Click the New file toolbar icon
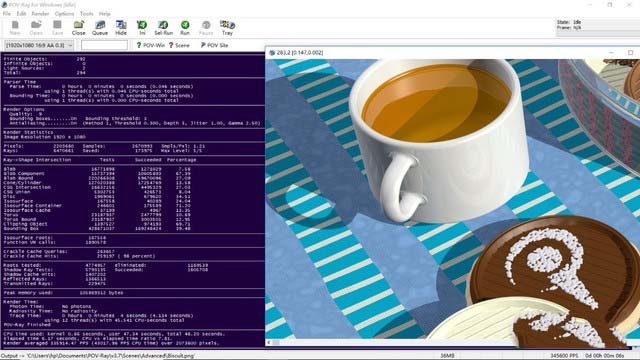The image size is (640, 360). tap(15, 28)
